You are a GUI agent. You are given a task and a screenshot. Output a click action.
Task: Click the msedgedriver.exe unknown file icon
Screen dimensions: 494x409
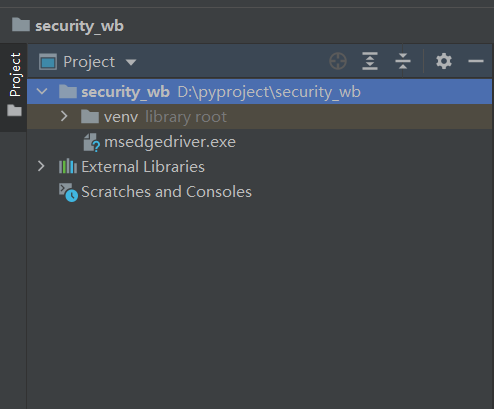[x=92, y=142]
